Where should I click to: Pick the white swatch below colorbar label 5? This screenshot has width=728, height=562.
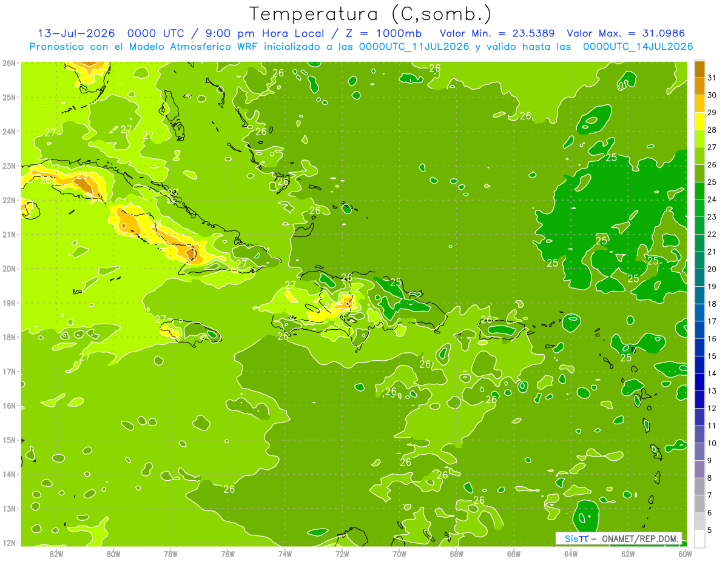point(699,538)
